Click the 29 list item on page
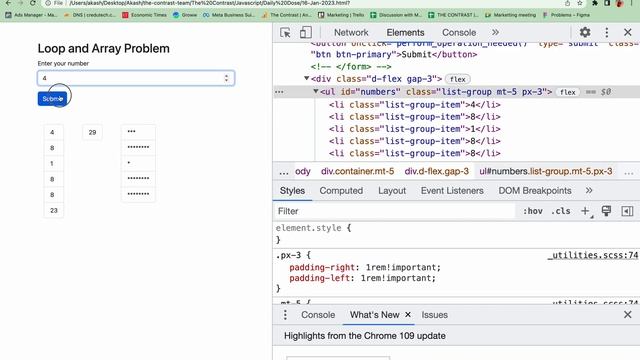 92,132
